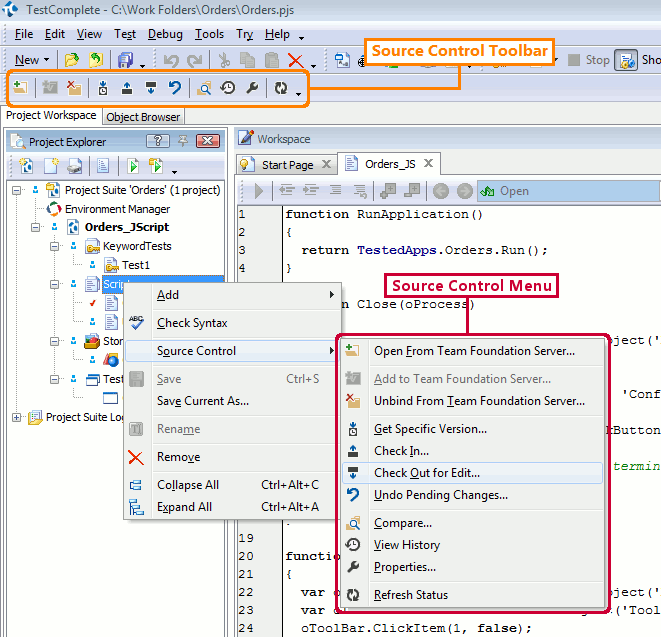Viewport: 661px width, 637px height.
Task: Click the View History clock icon in toolbar
Action: tap(228, 89)
